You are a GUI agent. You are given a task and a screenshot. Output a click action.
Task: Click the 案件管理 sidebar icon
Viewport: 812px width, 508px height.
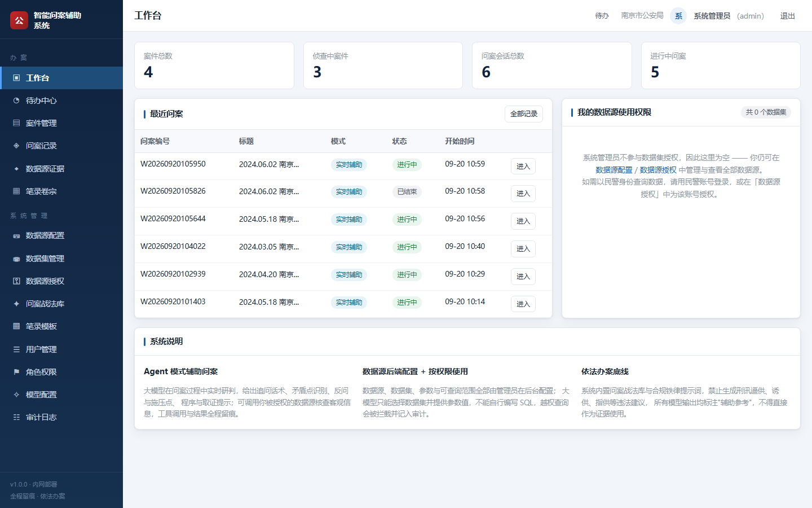tap(16, 123)
